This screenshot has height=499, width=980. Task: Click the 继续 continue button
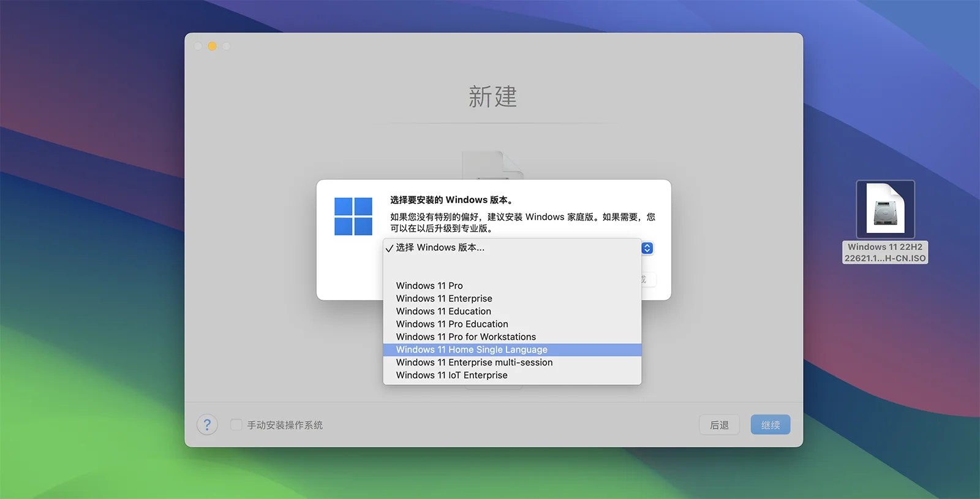[x=771, y=425]
